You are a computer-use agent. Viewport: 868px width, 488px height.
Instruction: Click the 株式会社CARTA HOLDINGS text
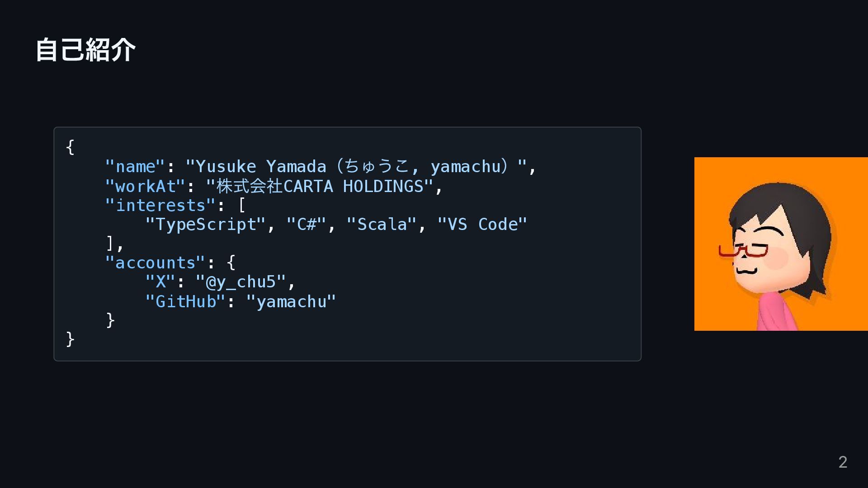pyautogui.click(x=319, y=186)
